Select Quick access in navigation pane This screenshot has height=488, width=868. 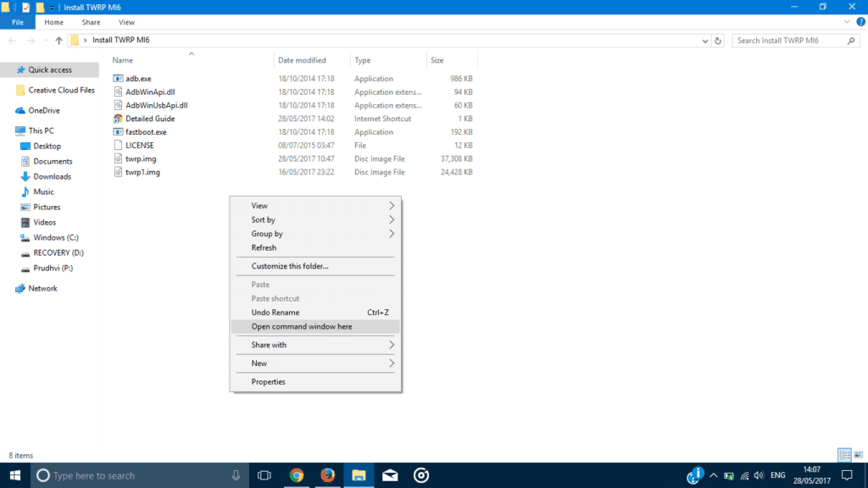pyautogui.click(x=50, y=69)
